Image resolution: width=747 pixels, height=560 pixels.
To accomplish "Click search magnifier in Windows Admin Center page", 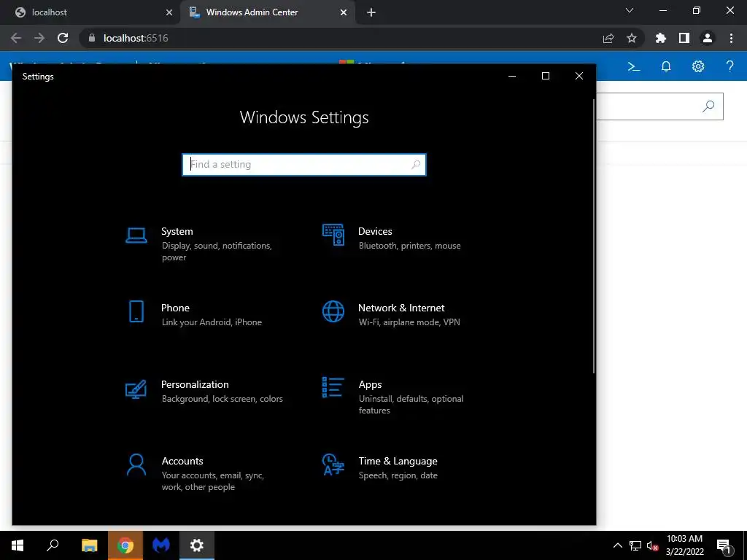I will [x=708, y=106].
